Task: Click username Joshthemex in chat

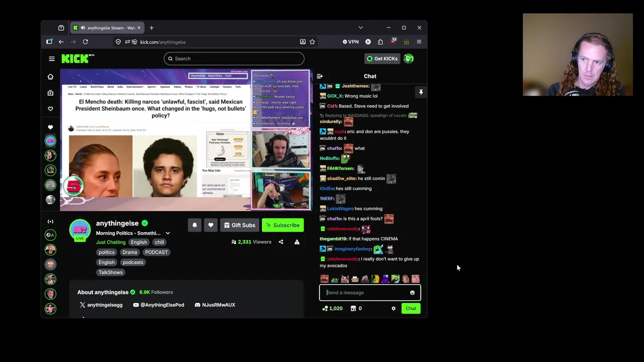Action: (355, 86)
